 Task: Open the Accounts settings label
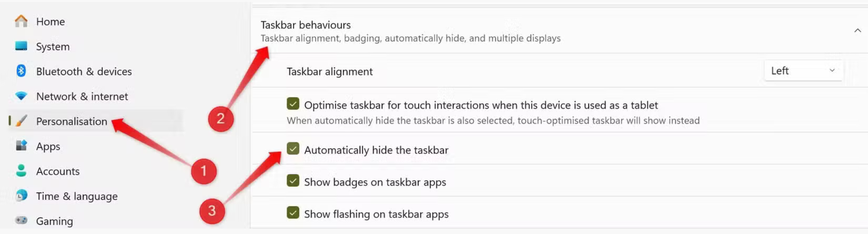point(58,171)
